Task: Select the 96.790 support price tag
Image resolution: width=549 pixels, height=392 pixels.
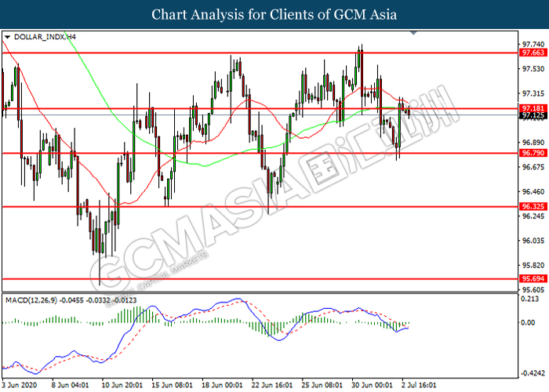Action: (533, 153)
